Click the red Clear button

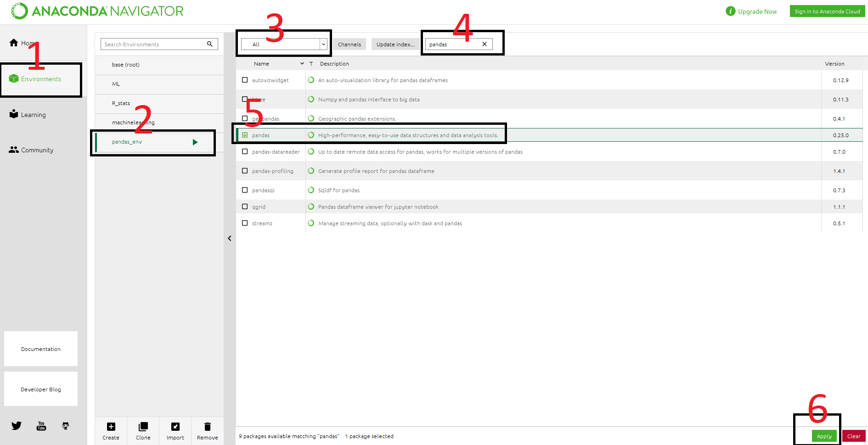pos(854,436)
